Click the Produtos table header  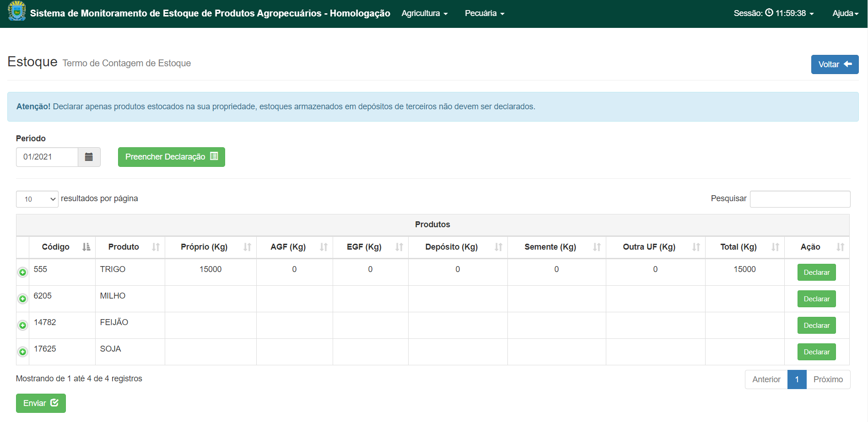432,224
